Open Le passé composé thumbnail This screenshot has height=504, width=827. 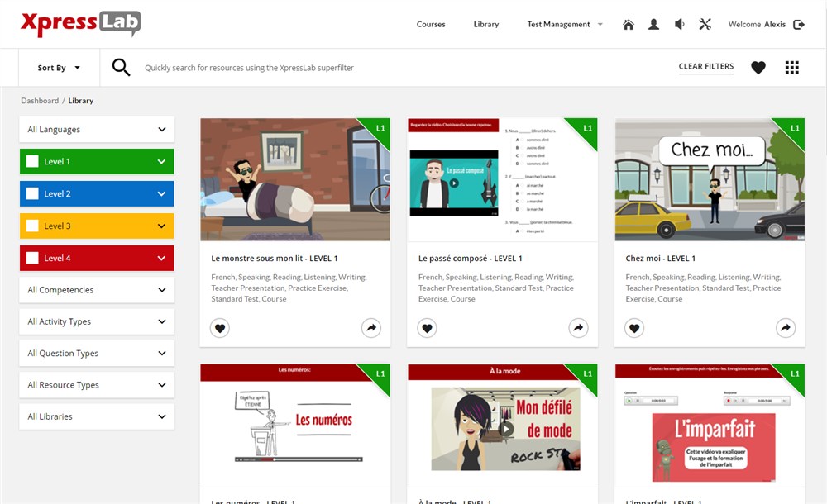(x=503, y=179)
